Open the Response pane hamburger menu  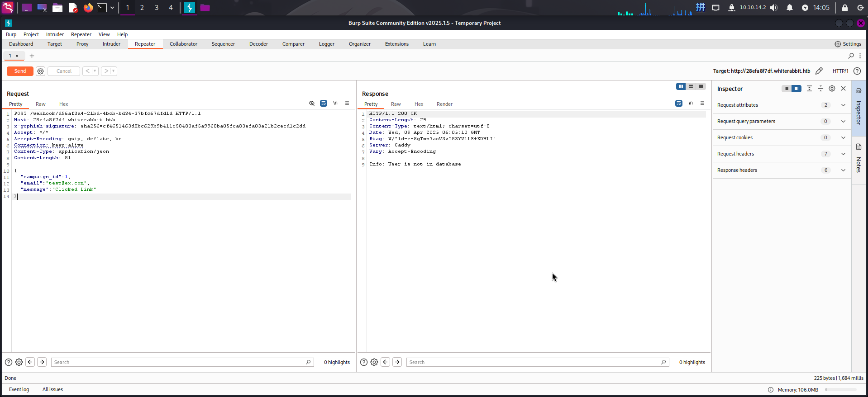click(702, 104)
